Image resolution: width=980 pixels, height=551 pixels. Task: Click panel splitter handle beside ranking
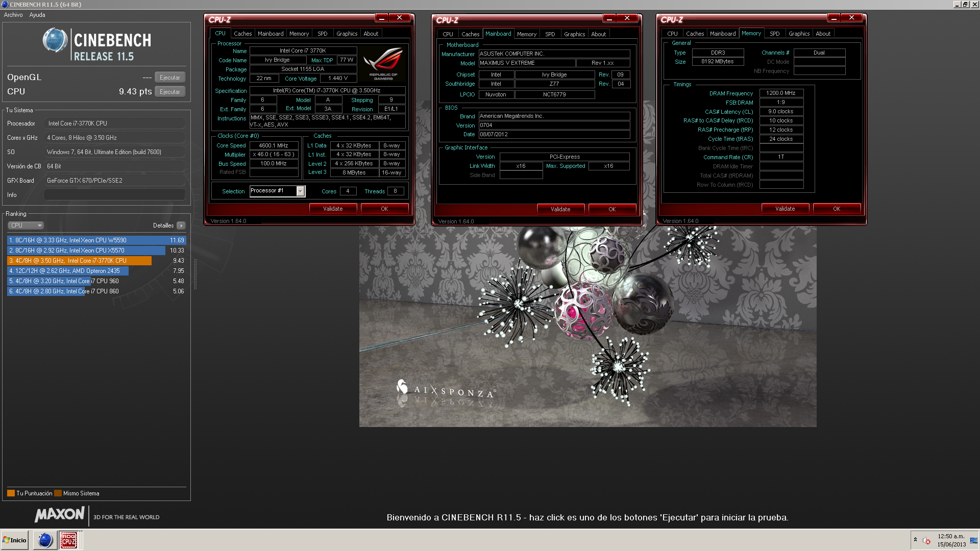(x=195, y=274)
